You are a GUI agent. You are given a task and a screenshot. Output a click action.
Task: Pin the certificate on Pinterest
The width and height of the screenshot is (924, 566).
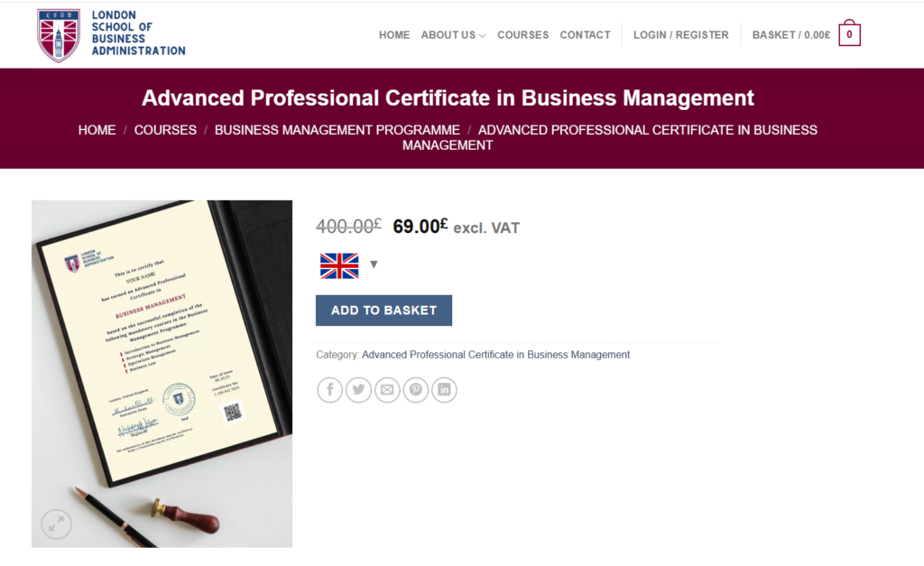click(x=415, y=389)
